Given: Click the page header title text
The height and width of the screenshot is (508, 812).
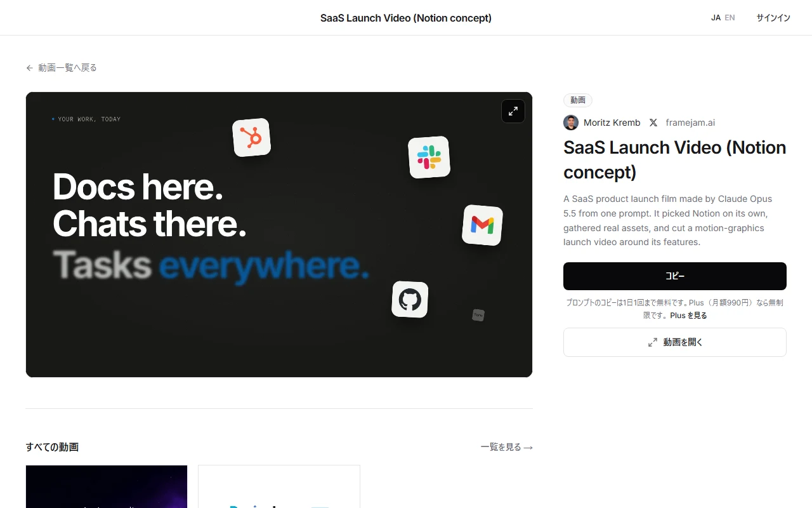Looking at the screenshot, I should [x=406, y=18].
